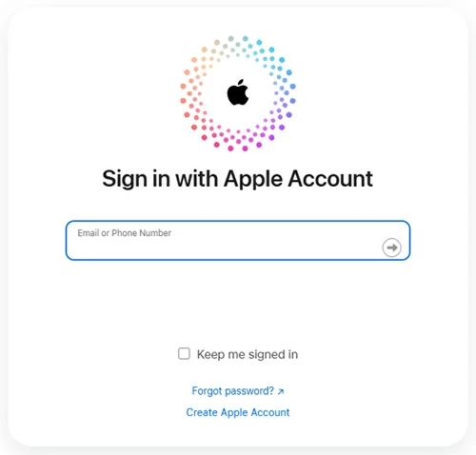
Task: Click the Email or Phone Number placeholder text
Action: [124, 233]
